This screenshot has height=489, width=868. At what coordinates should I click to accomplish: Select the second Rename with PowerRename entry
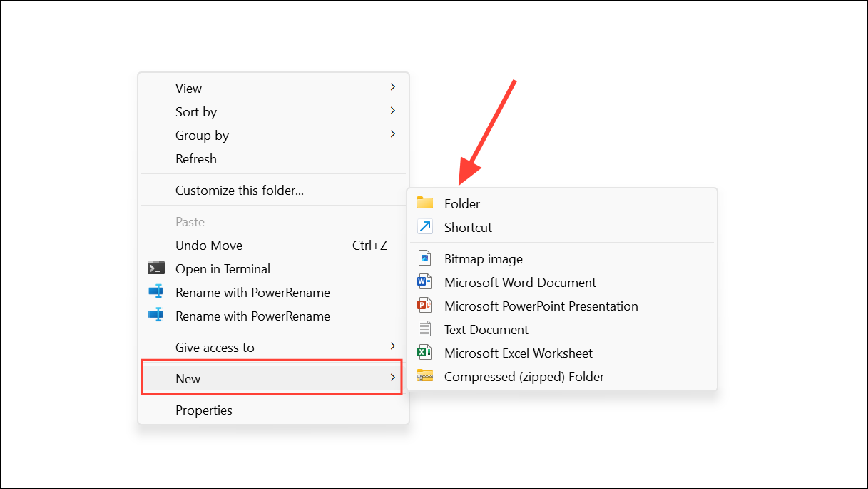coord(252,316)
